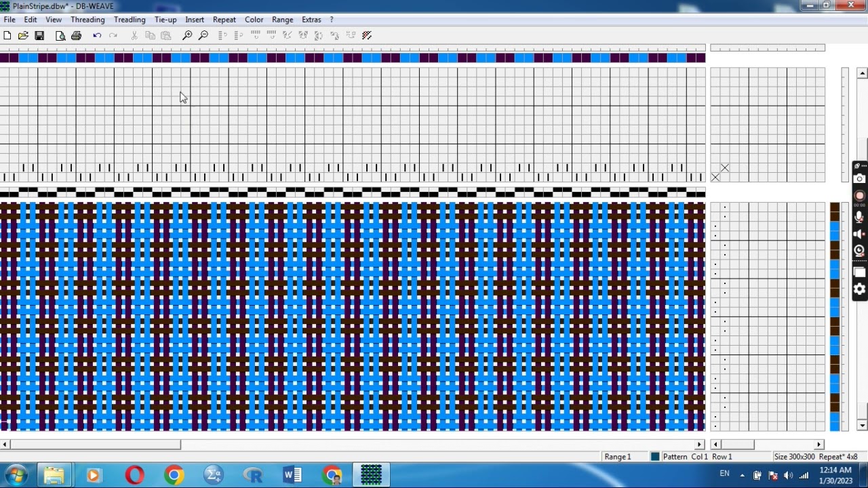
Task: Click the horizontal scrollbar thumb under the pattern
Action: coord(95,445)
